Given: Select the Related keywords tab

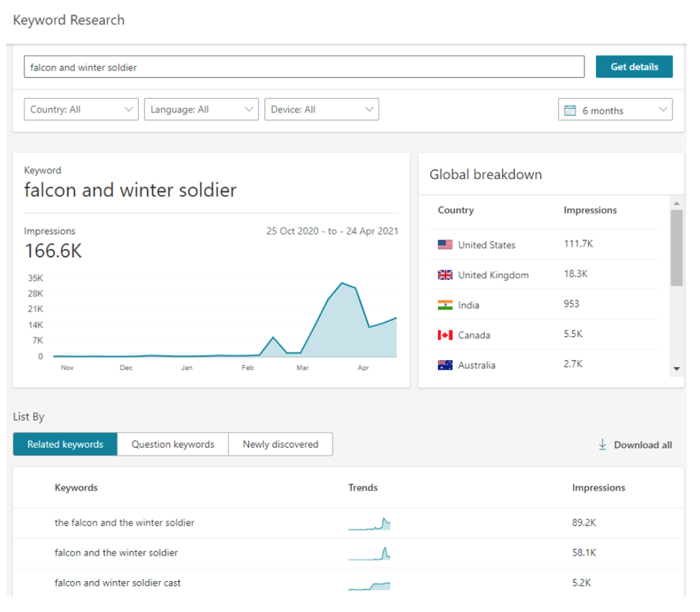Looking at the screenshot, I should pos(66,444).
